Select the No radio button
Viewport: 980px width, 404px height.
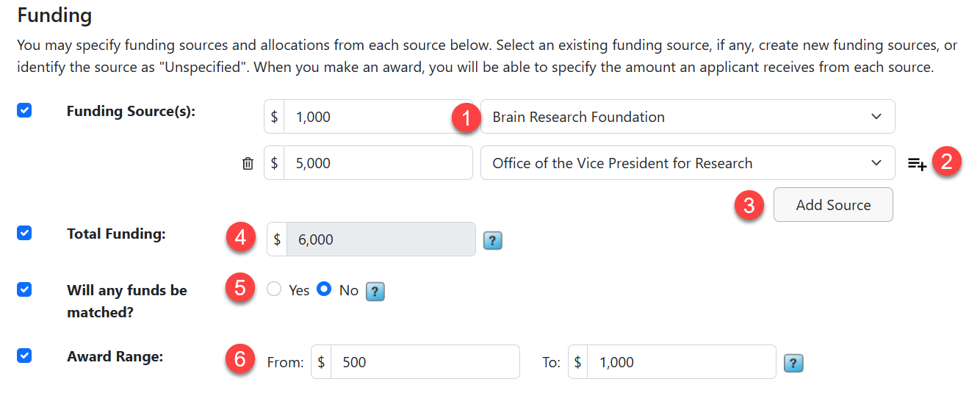click(x=324, y=289)
